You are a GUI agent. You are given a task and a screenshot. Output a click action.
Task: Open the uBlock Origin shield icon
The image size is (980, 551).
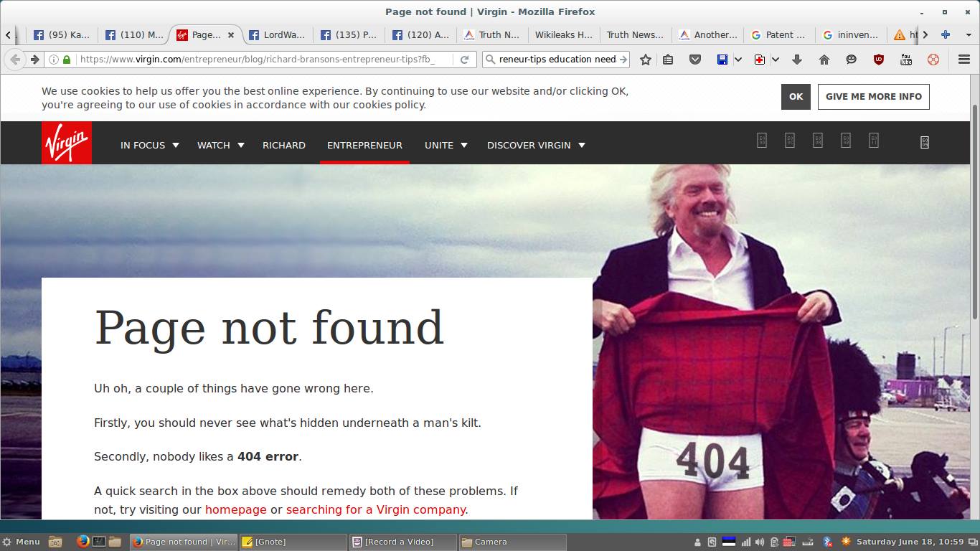(879, 60)
